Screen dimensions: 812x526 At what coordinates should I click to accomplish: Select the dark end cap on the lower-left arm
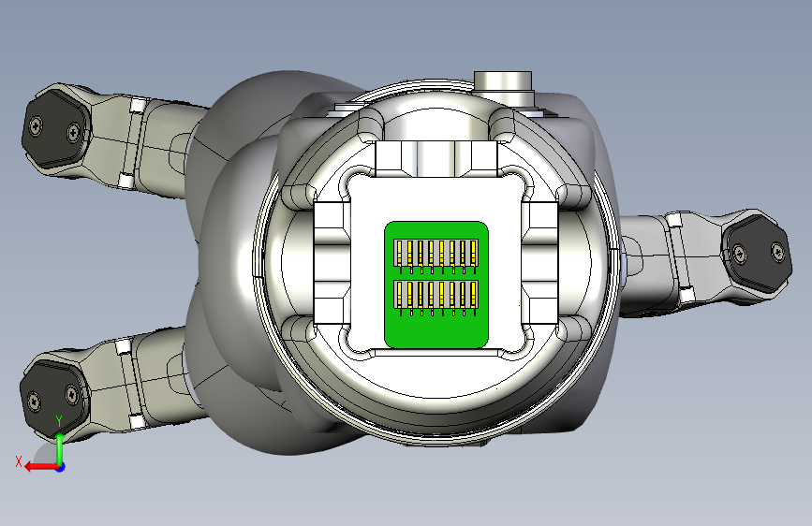pos(53,399)
